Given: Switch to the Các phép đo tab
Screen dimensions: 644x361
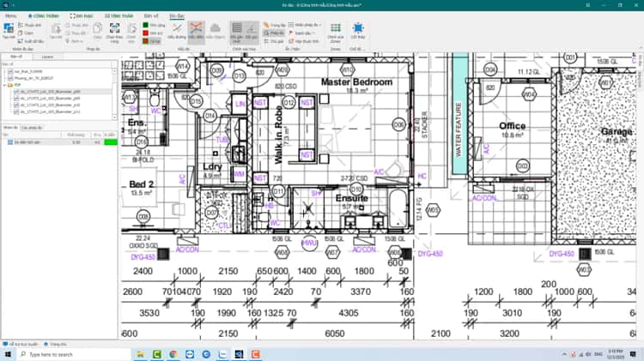Looking at the screenshot, I should (32, 128).
